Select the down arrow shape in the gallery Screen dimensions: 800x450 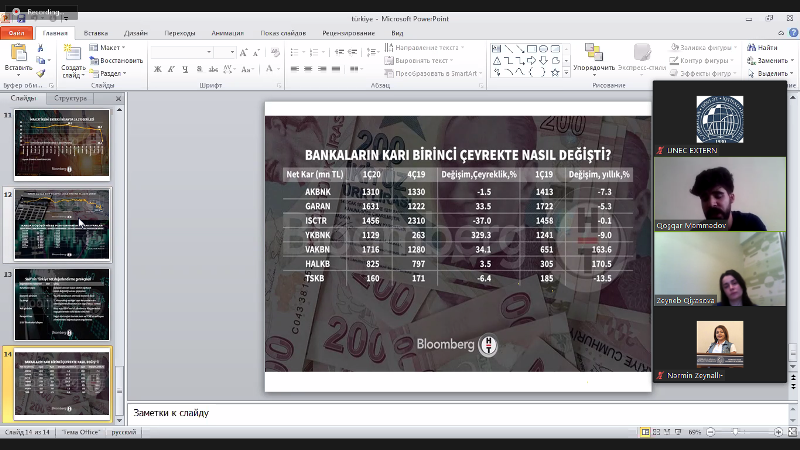[543, 61]
